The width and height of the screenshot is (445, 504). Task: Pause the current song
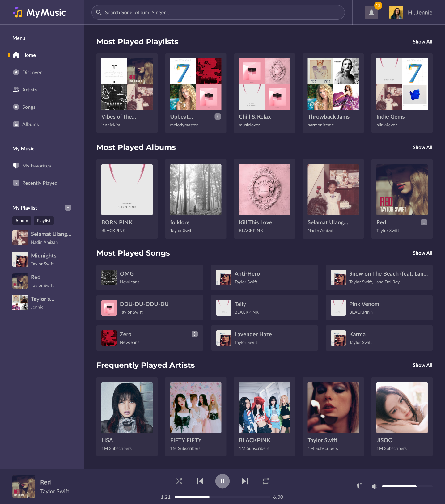tap(222, 481)
